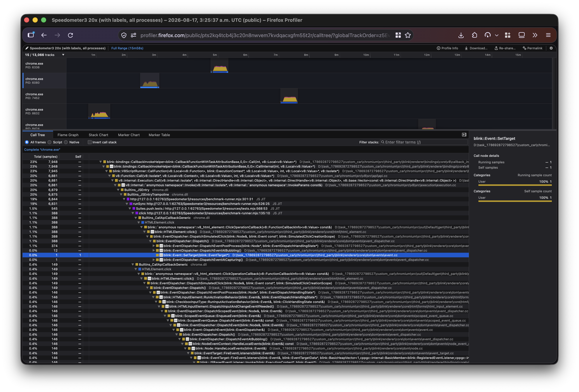Select the chrome.exe PID: 6336 track
The image size is (579, 392).
pos(44,65)
